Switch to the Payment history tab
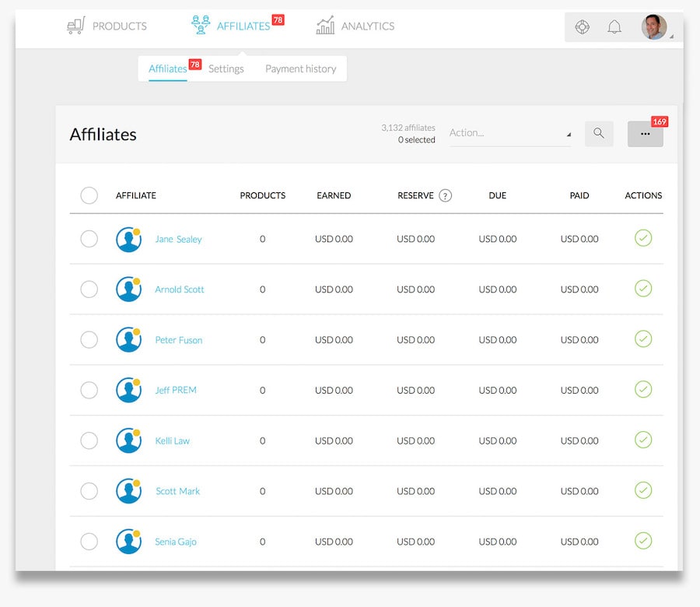 pos(300,68)
